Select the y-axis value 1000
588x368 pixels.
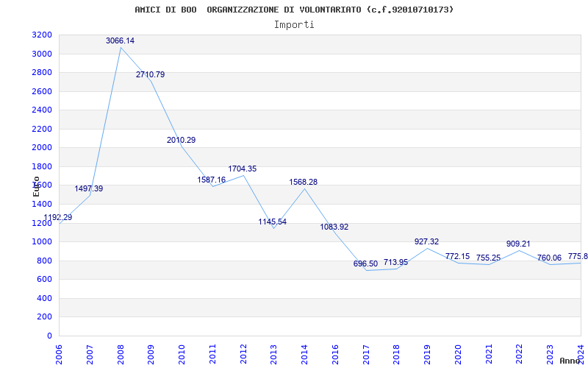[42, 242]
